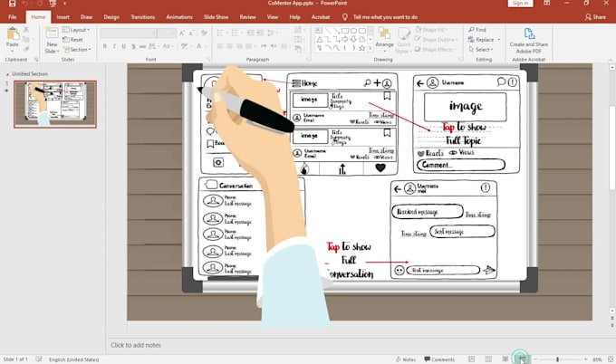Click the Share button
The height and width of the screenshot is (364, 616).
point(595,17)
